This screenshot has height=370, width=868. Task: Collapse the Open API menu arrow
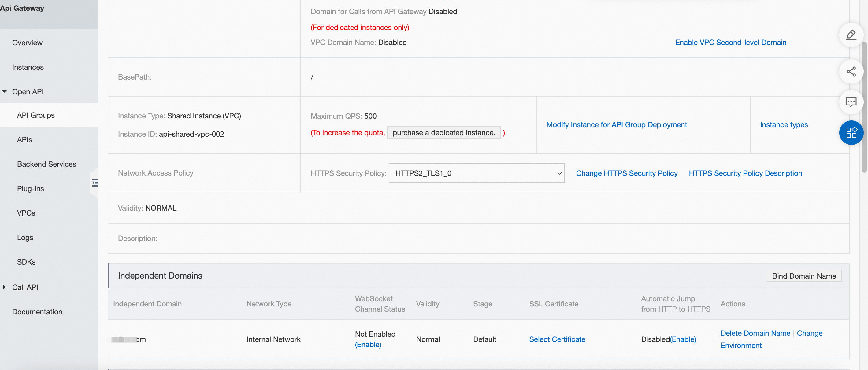tap(4, 91)
